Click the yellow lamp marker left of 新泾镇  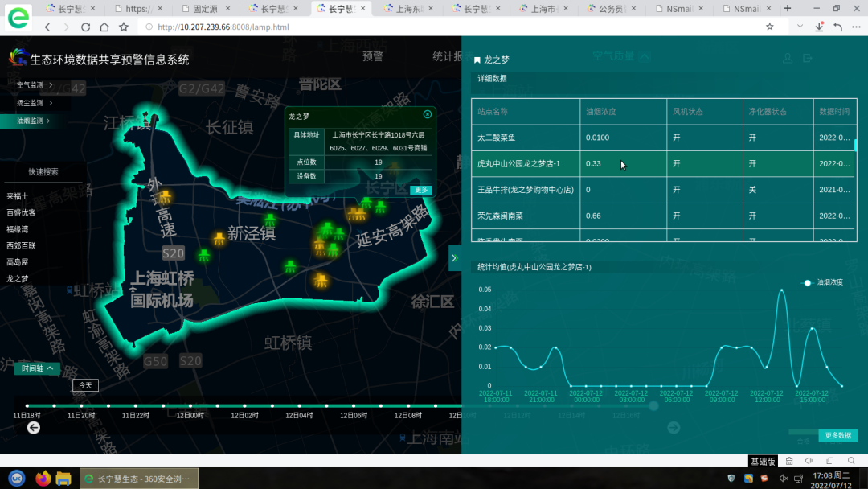[x=219, y=239]
